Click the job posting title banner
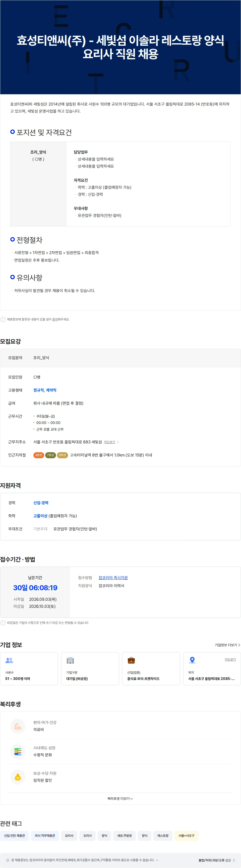This screenshot has height=868, width=241. click(x=120, y=47)
